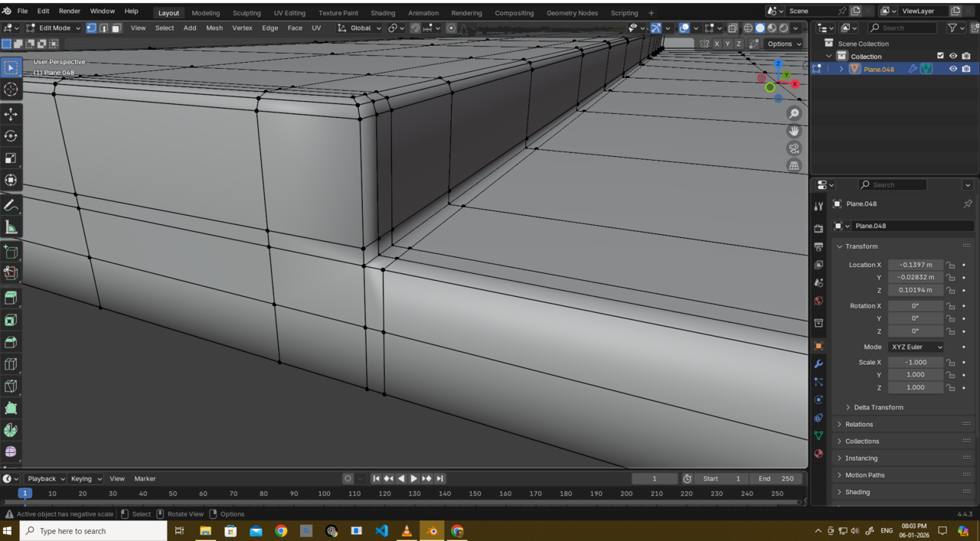Switch to the Sculpting workspace tab

coord(247,13)
